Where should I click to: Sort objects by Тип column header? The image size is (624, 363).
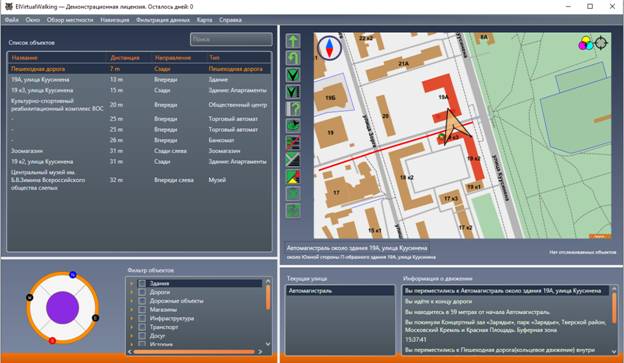[x=238, y=58]
